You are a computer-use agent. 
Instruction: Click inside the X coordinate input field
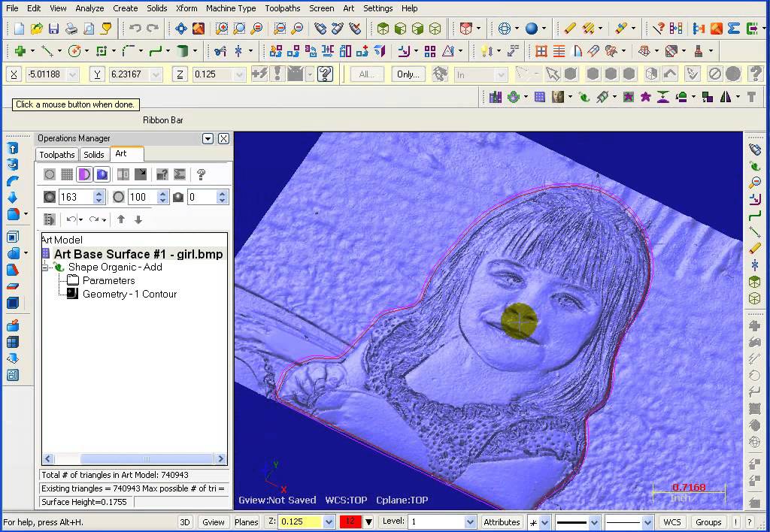click(x=47, y=74)
